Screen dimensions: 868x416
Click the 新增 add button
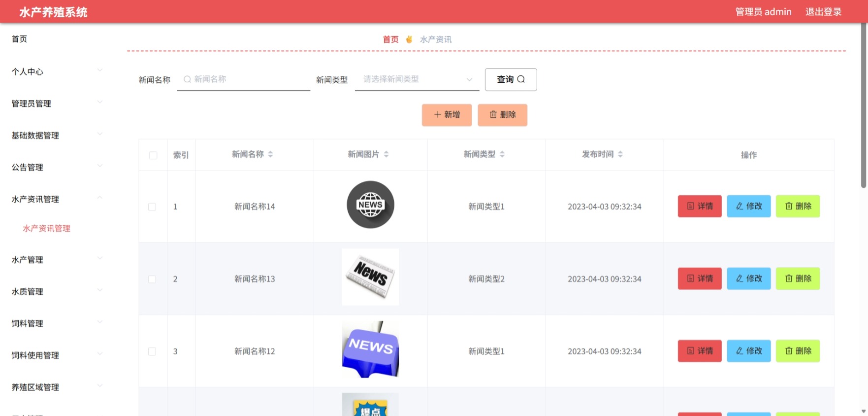pos(447,115)
